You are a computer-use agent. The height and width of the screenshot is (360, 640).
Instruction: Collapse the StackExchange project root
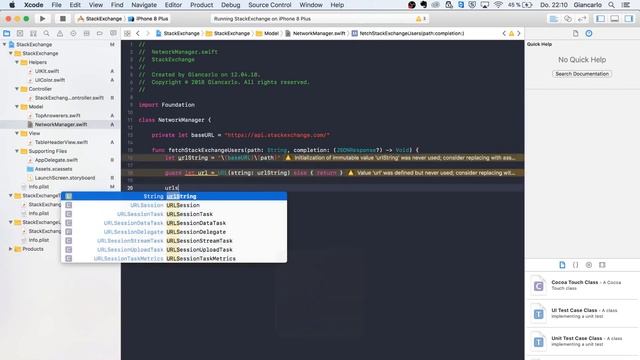pyautogui.click(x=4, y=44)
